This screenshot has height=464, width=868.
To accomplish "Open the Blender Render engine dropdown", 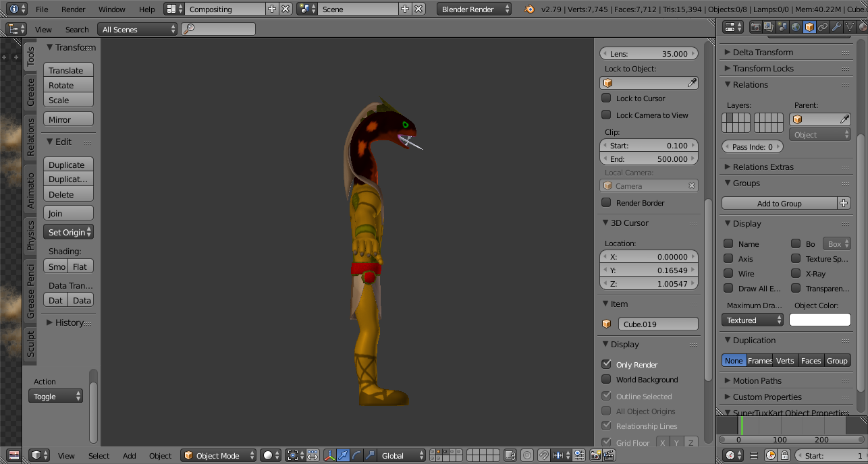I will click(474, 9).
